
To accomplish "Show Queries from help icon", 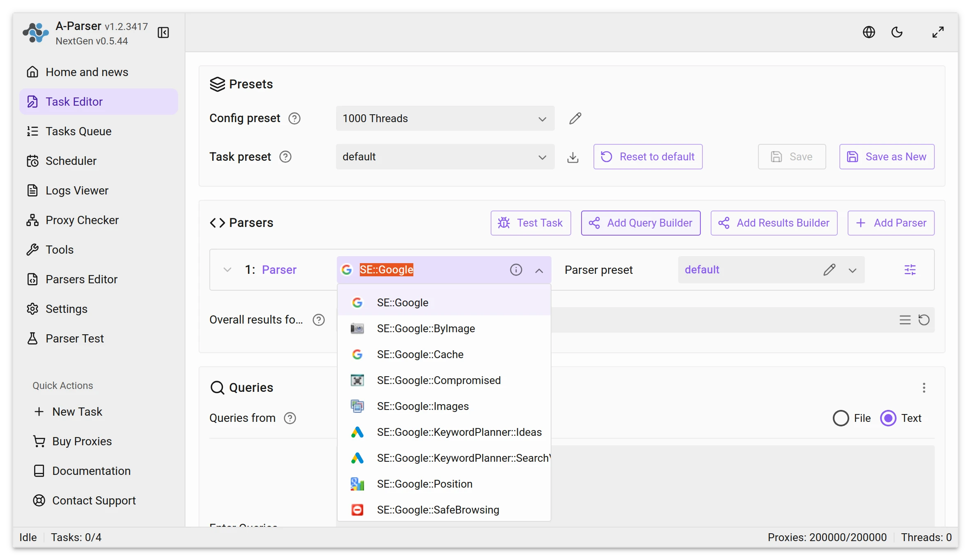I will point(290,418).
